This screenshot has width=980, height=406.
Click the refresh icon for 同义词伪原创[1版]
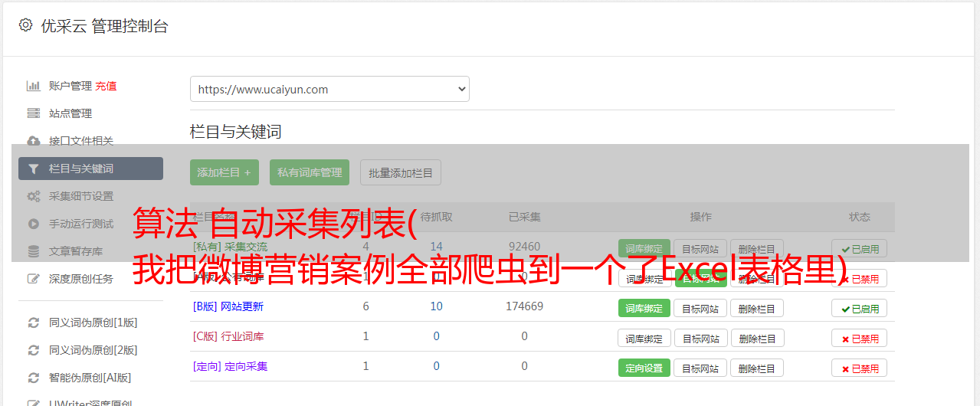coord(34,323)
